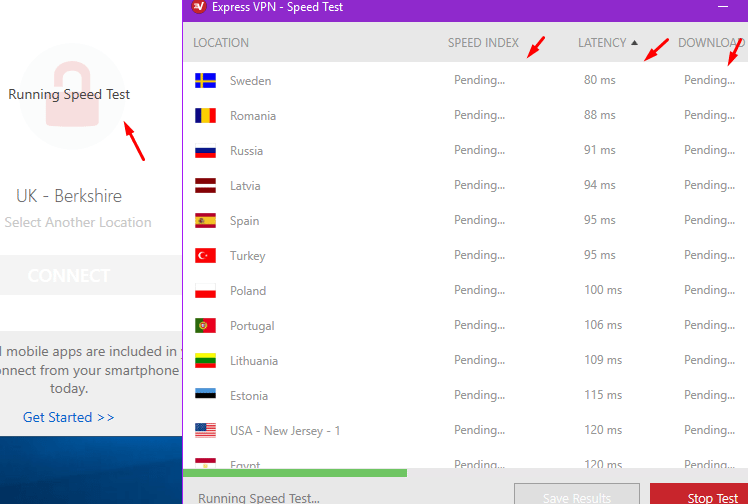This screenshot has height=504, width=748.
Task: Select USA - New Jersey - 1 row text
Action: click(x=285, y=431)
